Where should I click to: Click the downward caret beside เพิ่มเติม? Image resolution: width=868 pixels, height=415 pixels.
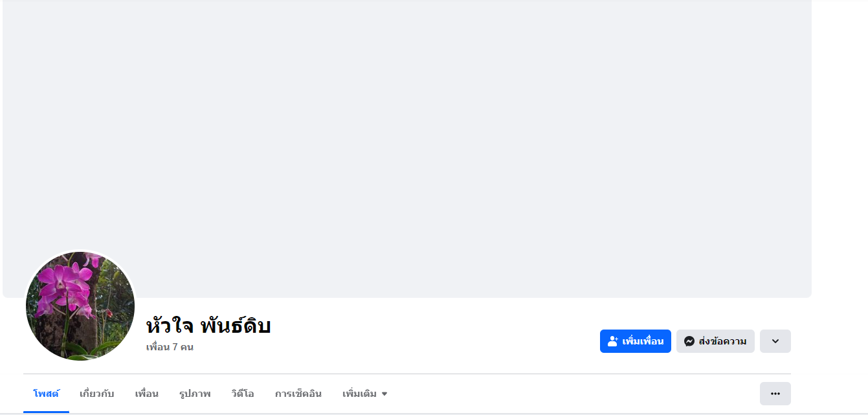[384, 394]
